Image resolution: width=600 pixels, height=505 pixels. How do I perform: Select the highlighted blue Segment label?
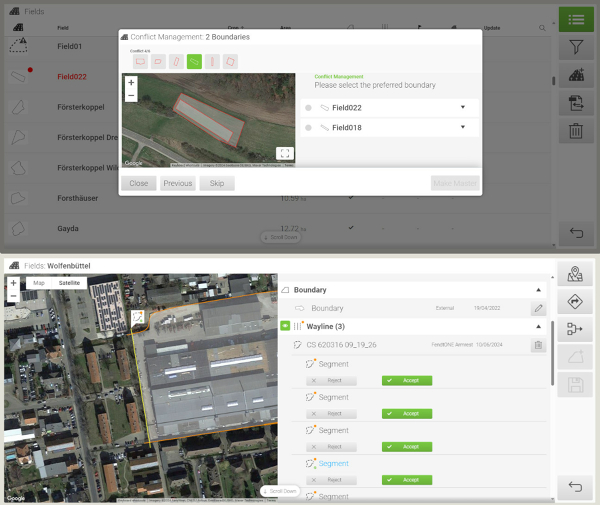point(334,464)
